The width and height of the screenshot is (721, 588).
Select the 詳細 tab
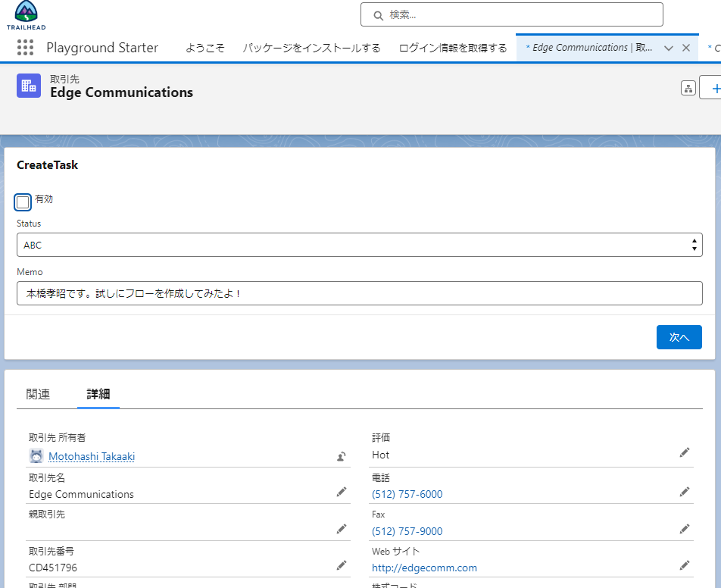[x=98, y=394]
